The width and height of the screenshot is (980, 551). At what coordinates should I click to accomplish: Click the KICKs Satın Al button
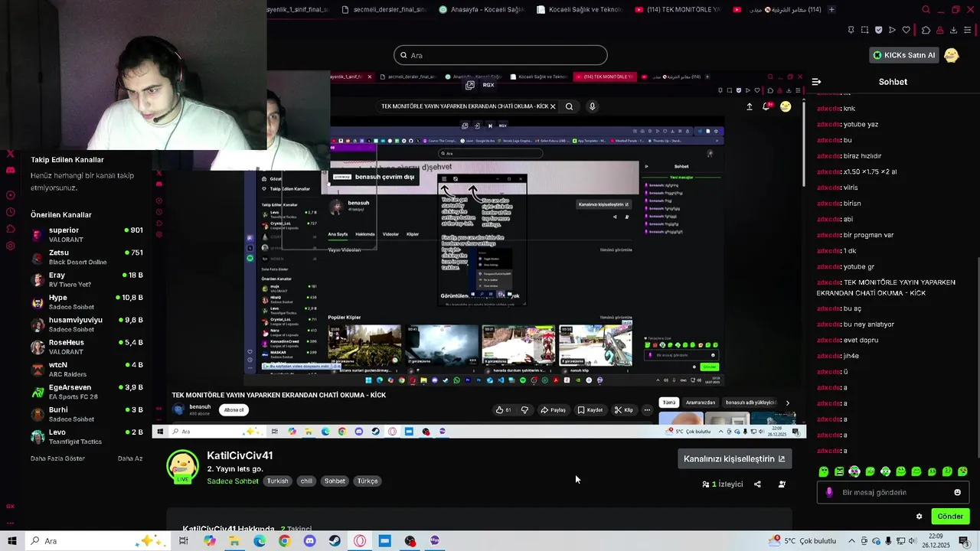tap(904, 55)
